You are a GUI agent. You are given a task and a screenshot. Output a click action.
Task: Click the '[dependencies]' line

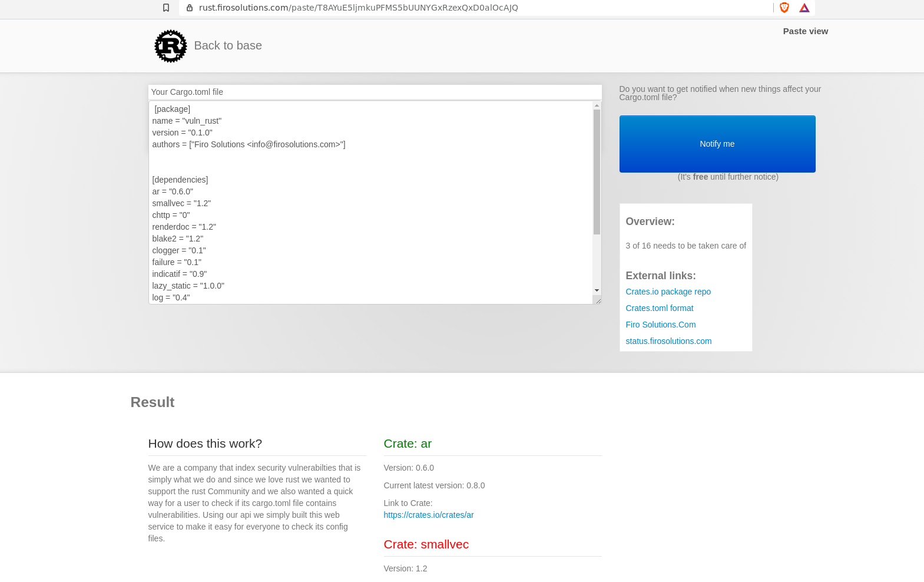pyautogui.click(x=180, y=180)
